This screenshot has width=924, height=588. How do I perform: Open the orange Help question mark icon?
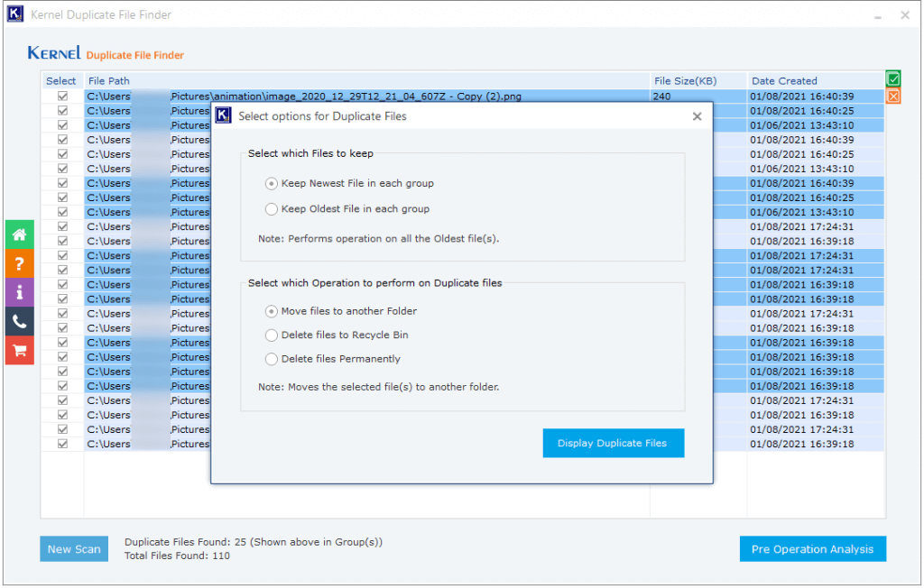point(19,263)
